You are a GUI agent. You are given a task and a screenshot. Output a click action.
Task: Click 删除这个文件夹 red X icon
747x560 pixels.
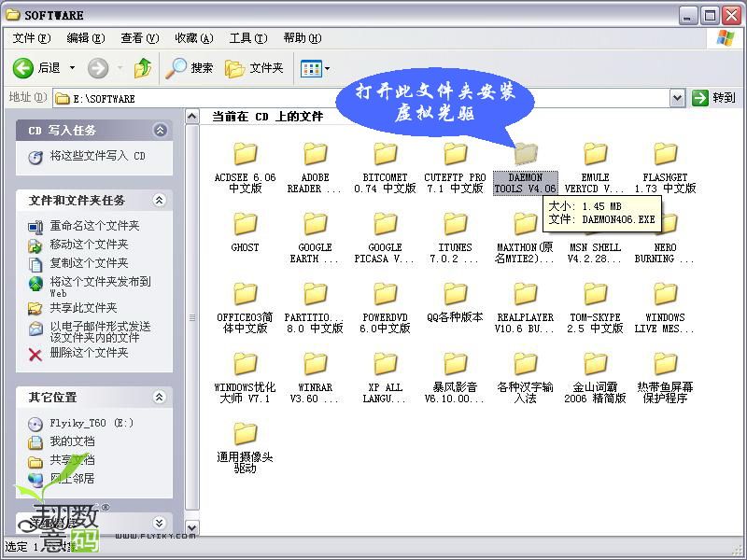[35, 354]
